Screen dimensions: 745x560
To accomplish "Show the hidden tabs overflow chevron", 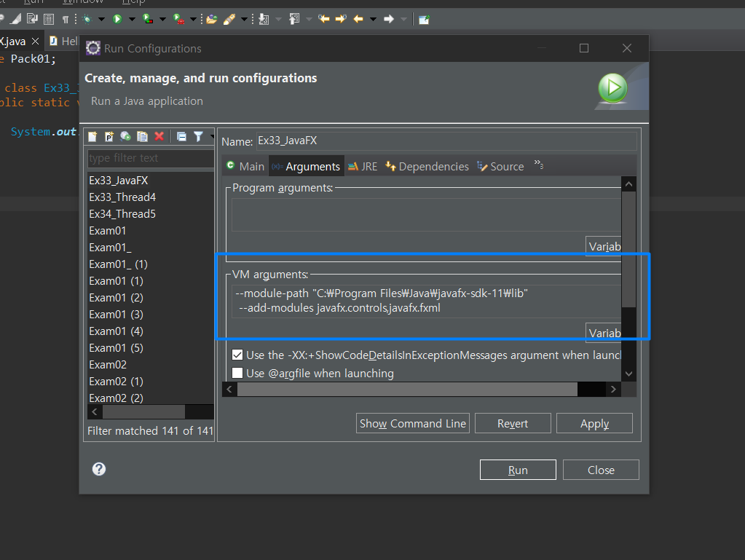I will pyautogui.click(x=538, y=165).
